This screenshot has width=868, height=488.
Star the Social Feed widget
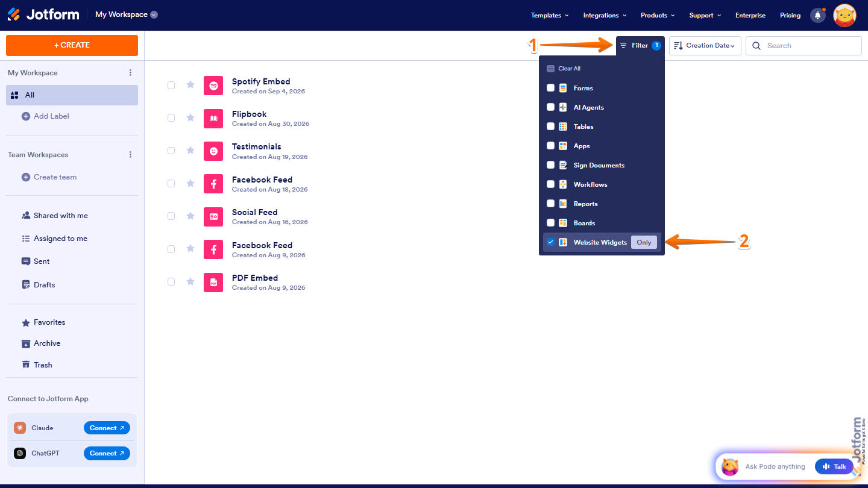(x=190, y=216)
